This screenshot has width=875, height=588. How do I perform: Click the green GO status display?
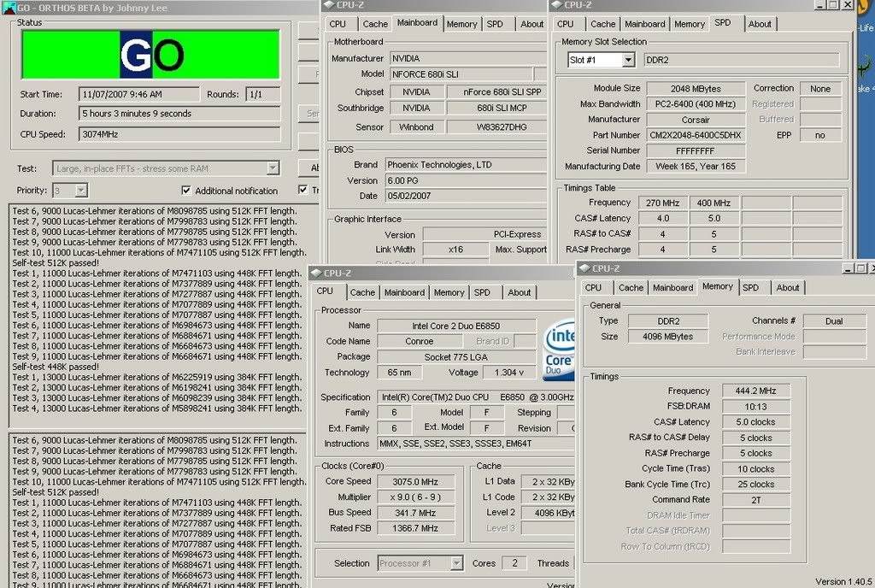(150, 55)
